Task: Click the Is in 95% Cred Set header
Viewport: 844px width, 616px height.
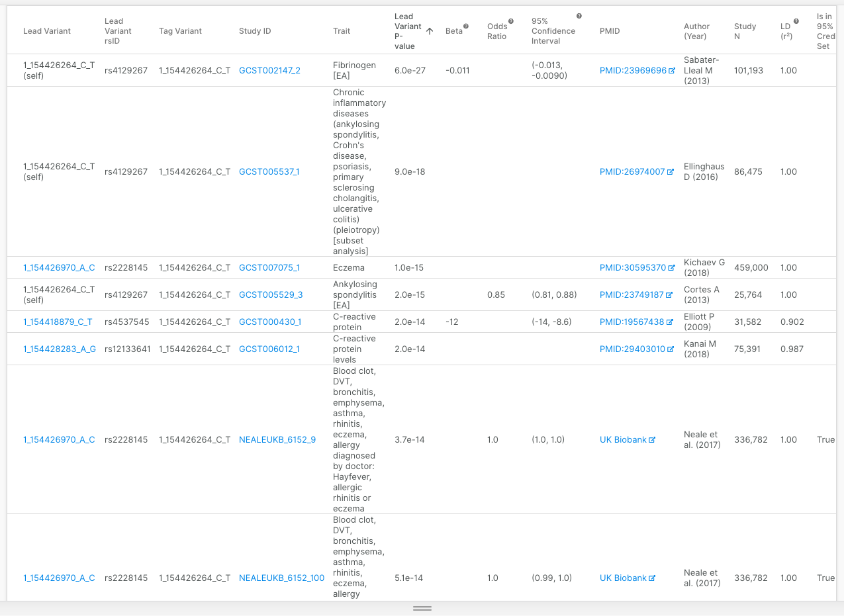Action: [826, 31]
